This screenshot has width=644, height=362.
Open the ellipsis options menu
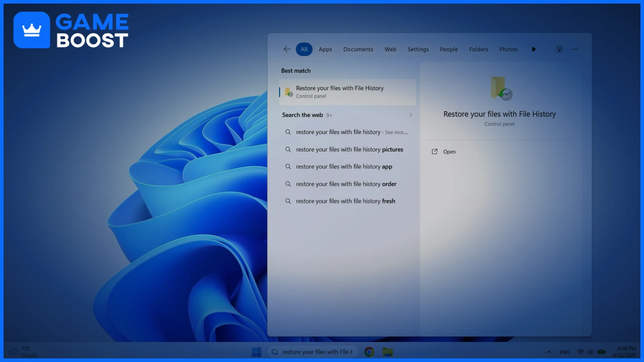tap(575, 49)
